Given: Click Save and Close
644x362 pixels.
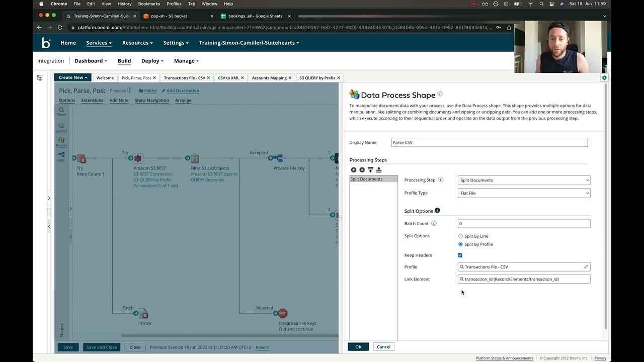Looking at the screenshot, I should [102, 347].
